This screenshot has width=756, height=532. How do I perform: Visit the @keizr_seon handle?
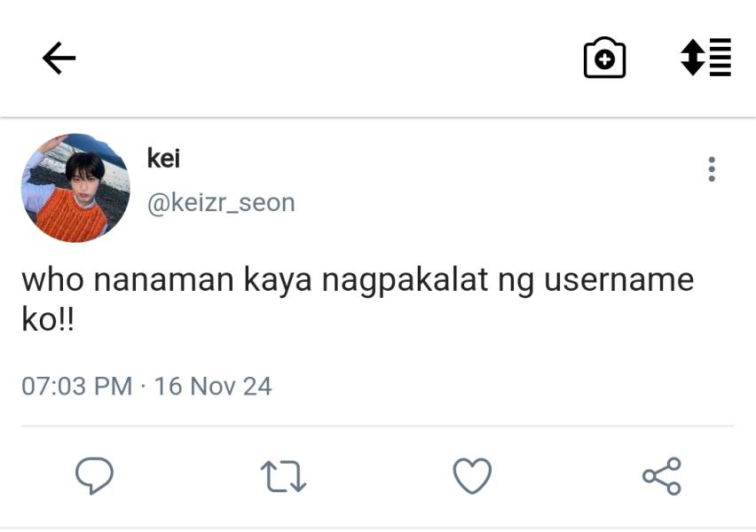(221, 202)
